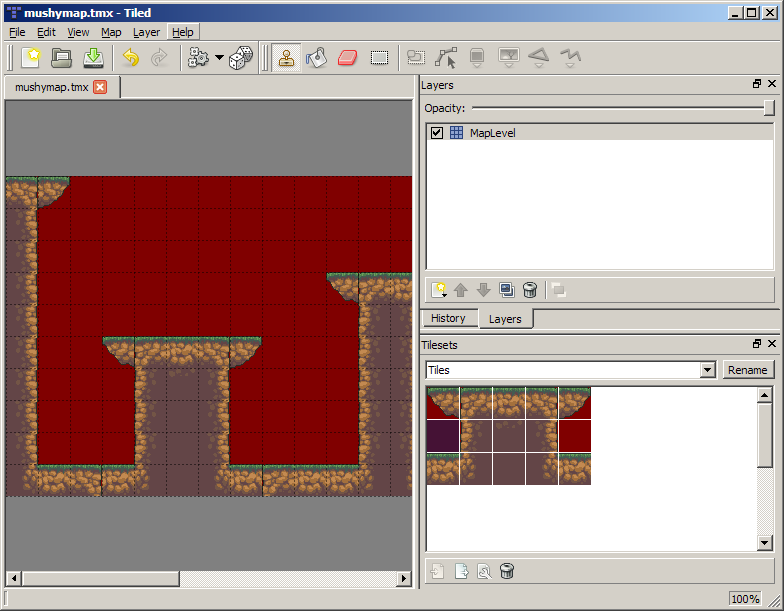Open a map file via folder icon
The image size is (784, 611).
tap(62, 58)
